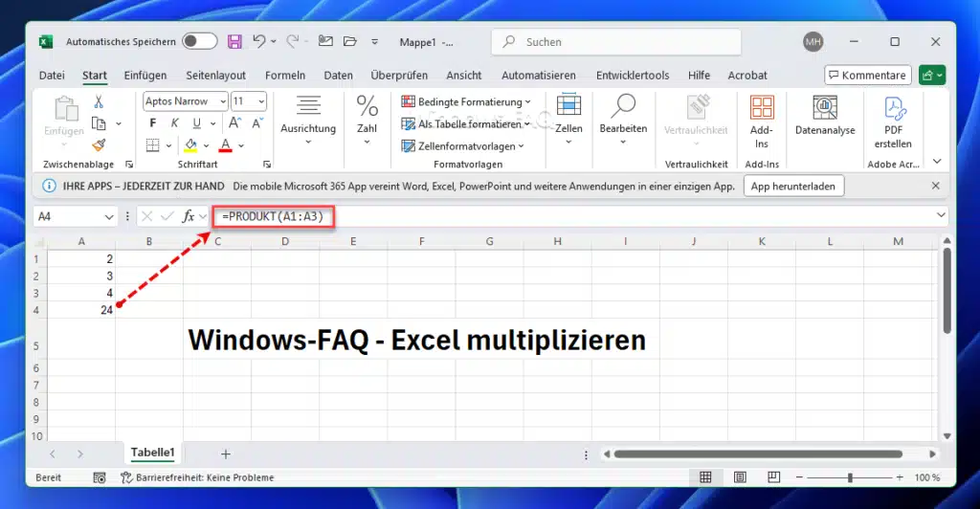The width and height of the screenshot is (980, 509).
Task: Click PDF erstellen icon
Action: 893,122
